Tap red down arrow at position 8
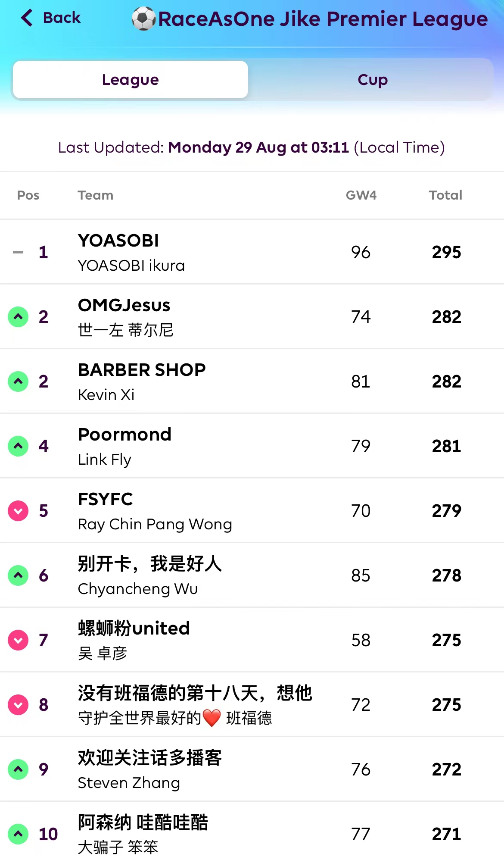 tap(18, 705)
